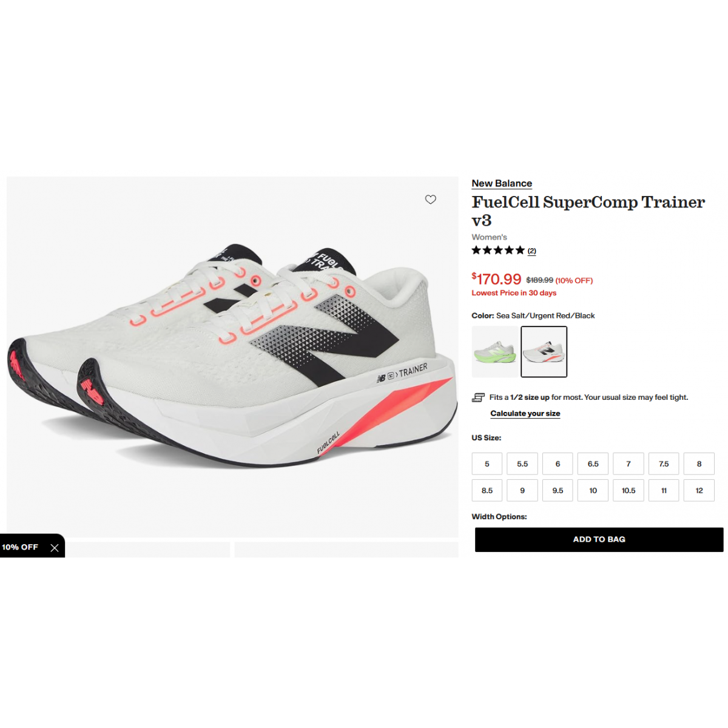This screenshot has width=728, height=728.
Task: Open Calculate your size link
Action: pos(525,413)
